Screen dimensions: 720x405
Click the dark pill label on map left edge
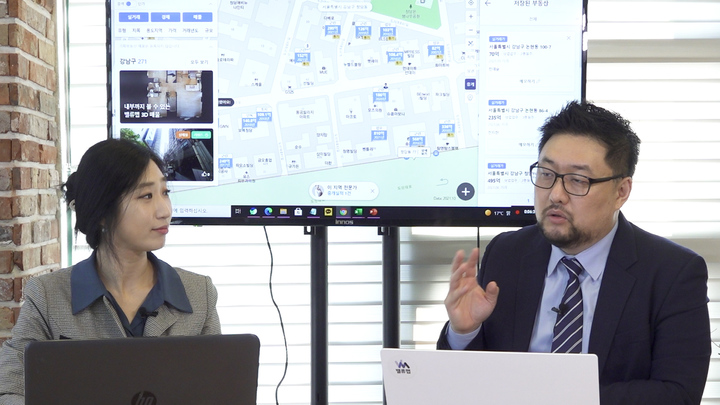click(225, 102)
